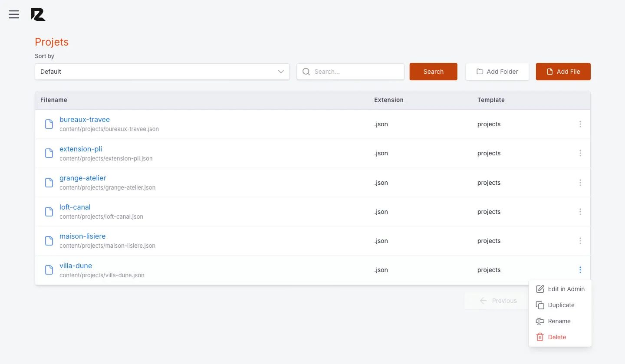Viewport: 625px width, 364px height.
Task: Click the Projets page heading
Action: pyautogui.click(x=52, y=42)
